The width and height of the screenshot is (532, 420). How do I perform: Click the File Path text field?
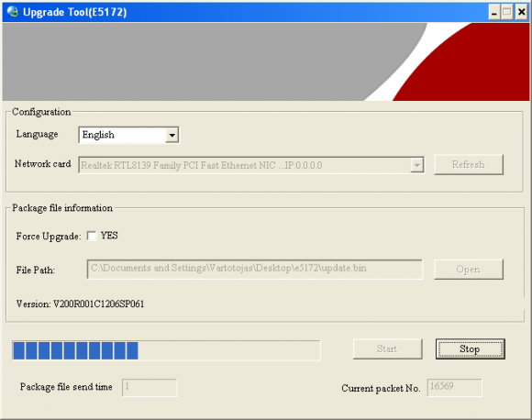click(255, 270)
